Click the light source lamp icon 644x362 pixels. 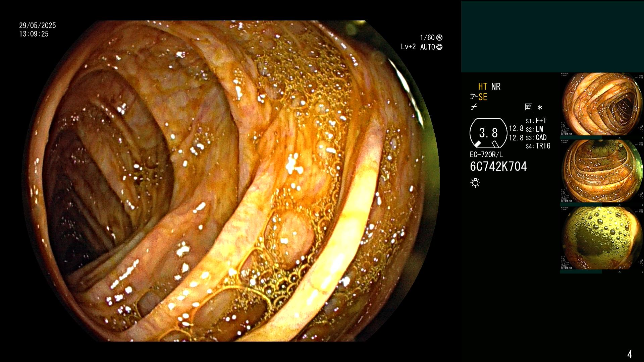475,183
